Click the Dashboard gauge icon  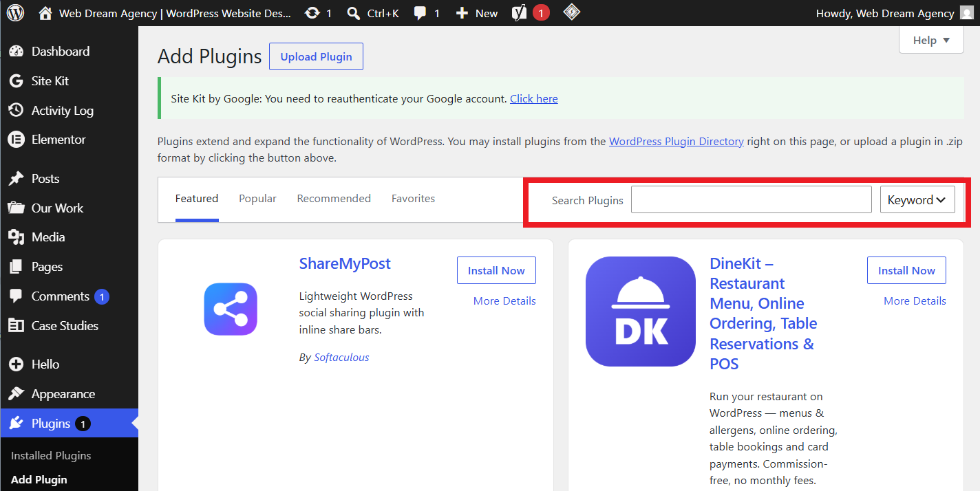(17, 52)
